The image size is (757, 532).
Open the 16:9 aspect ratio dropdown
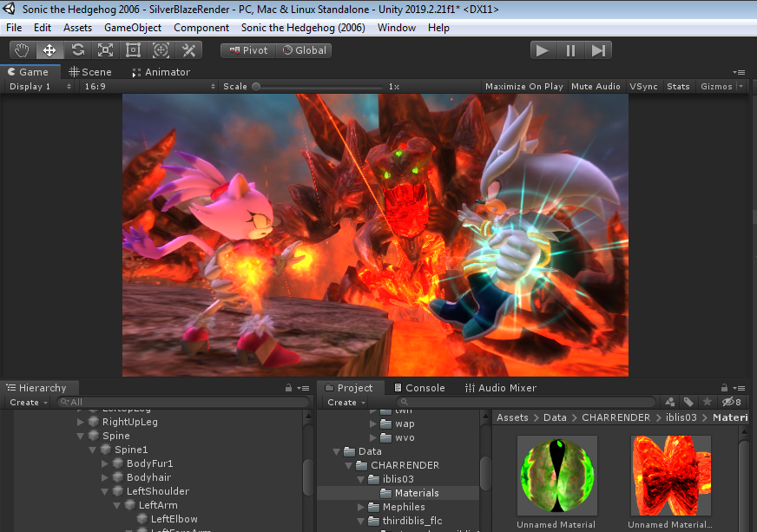(x=149, y=87)
